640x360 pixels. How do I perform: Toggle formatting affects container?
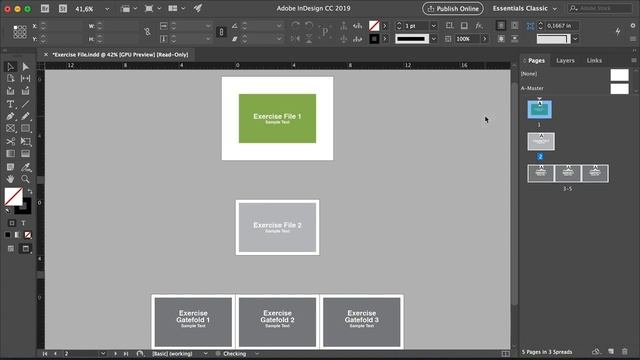(x=12, y=223)
